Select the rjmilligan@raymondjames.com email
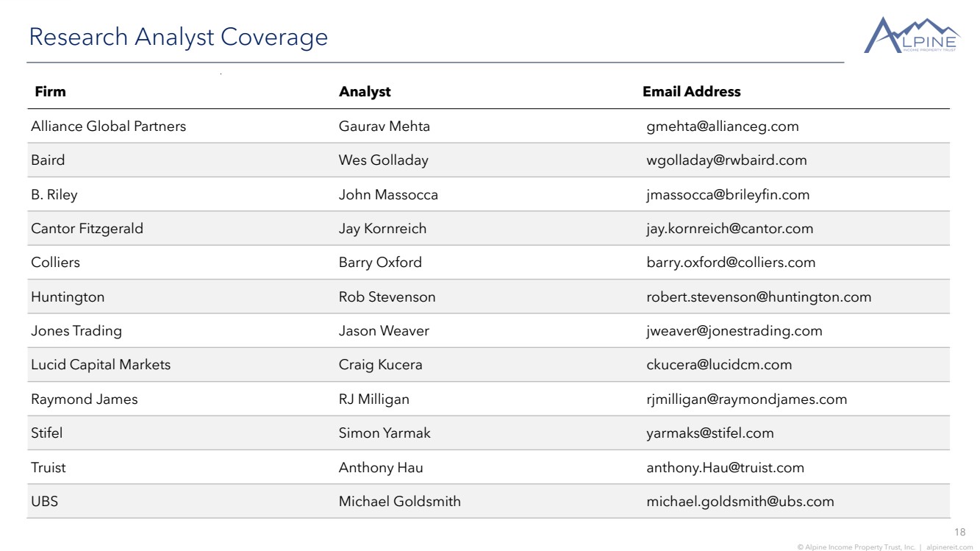 tap(746, 399)
